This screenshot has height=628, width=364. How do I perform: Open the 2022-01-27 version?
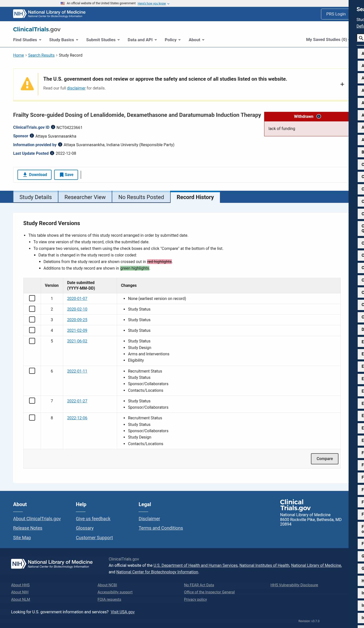77,401
